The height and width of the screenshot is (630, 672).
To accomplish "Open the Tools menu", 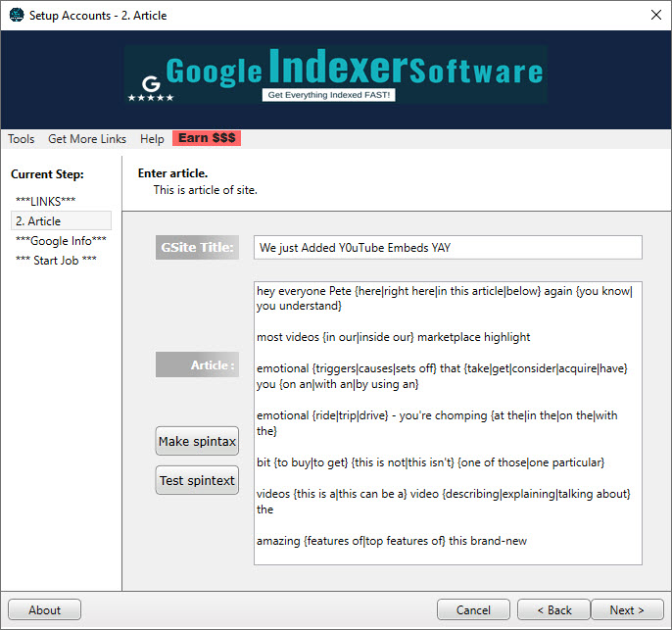I will 21,139.
